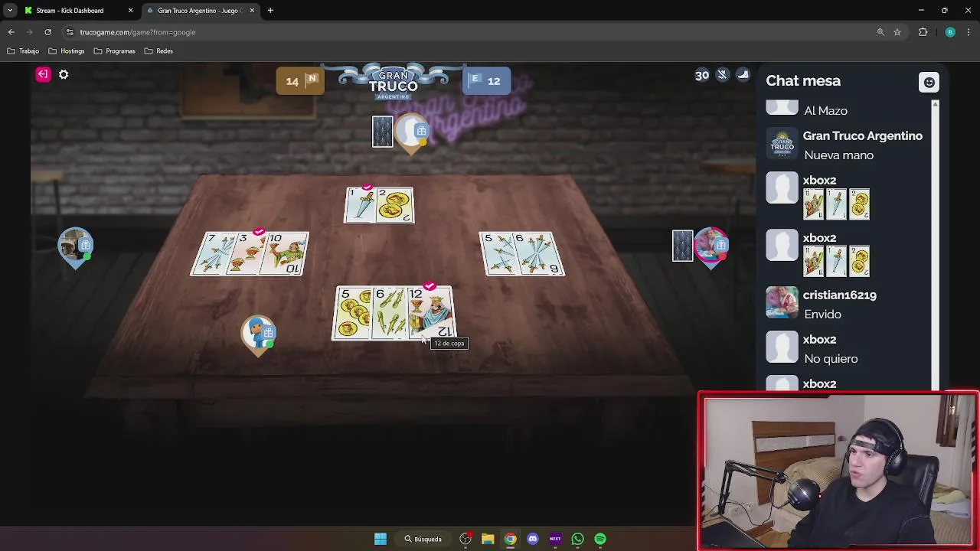Switch to Gran Truco Argentino browser tab
The height and width of the screenshot is (551, 980).
[199, 11]
